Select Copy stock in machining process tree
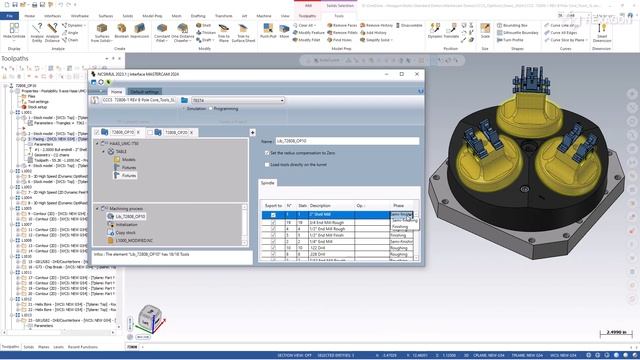Image resolution: width=640 pixels, height=360 pixels. [x=125, y=233]
